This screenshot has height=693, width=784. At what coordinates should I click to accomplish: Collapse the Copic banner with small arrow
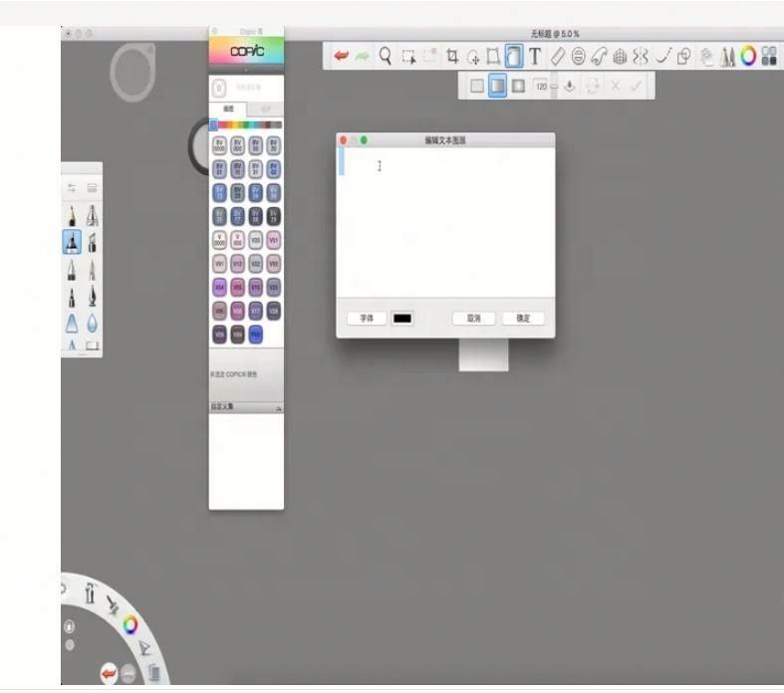click(246, 71)
